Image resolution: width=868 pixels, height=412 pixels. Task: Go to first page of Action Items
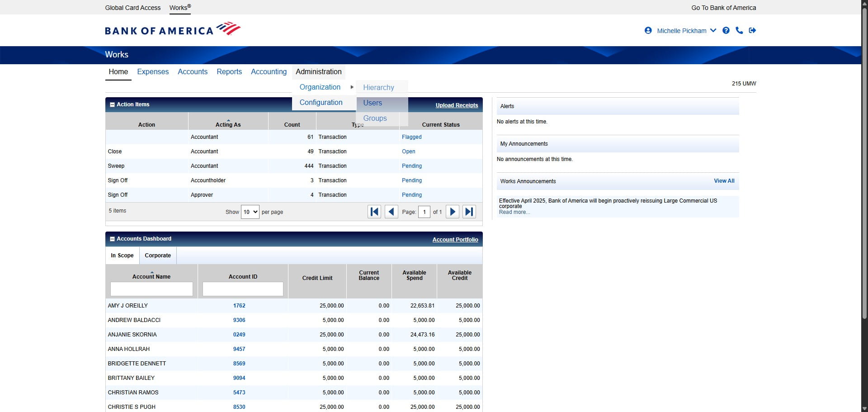pos(374,212)
